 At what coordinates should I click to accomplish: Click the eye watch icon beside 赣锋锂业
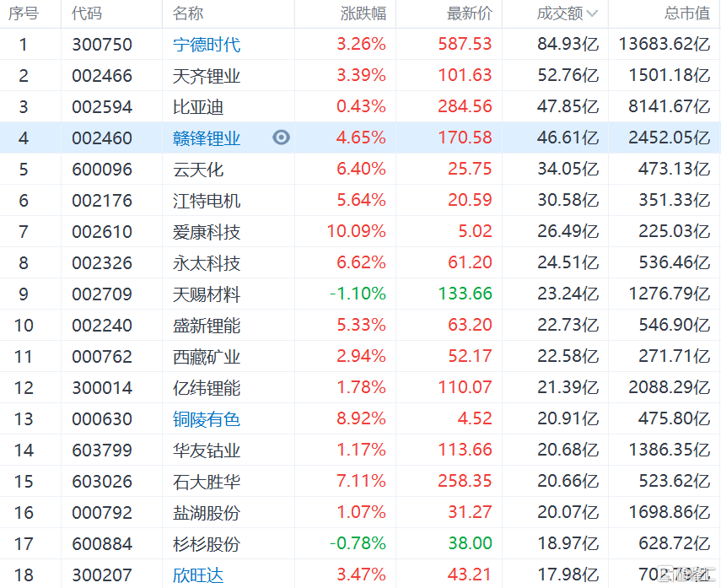281,138
